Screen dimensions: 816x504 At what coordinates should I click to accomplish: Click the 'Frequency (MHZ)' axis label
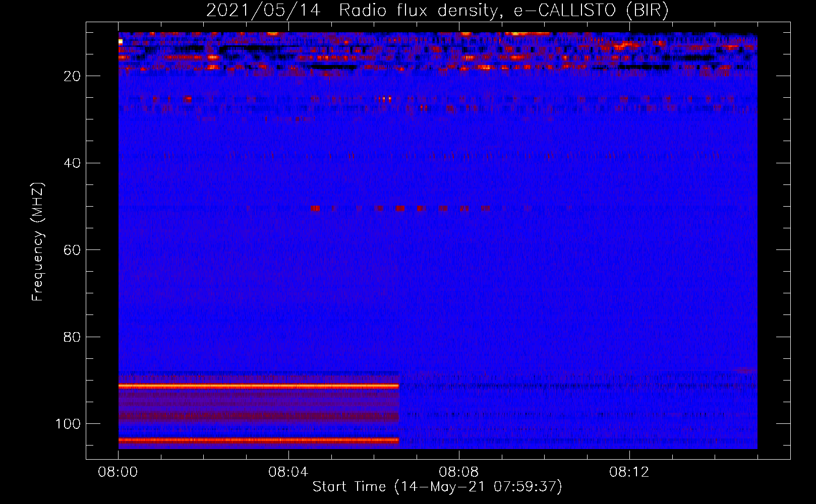click(x=38, y=242)
